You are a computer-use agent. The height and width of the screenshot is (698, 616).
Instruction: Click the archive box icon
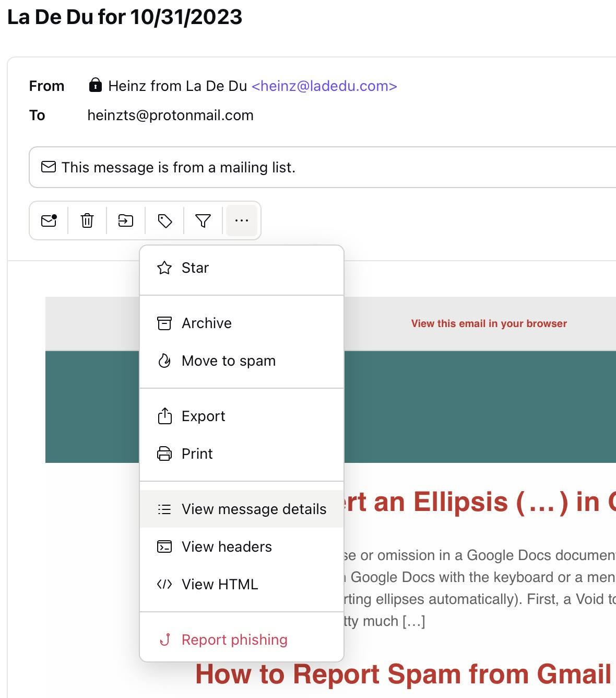[164, 323]
